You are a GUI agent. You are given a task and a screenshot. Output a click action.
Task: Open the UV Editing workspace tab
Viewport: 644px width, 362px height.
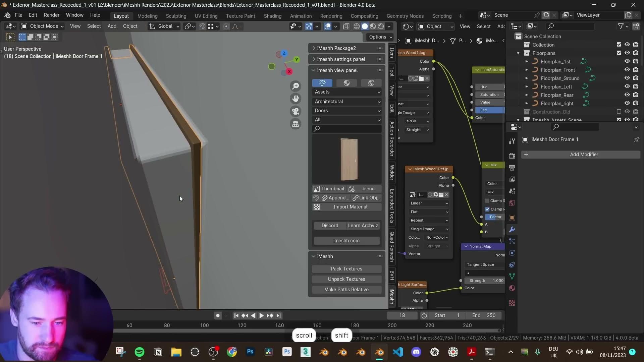pyautogui.click(x=206, y=16)
